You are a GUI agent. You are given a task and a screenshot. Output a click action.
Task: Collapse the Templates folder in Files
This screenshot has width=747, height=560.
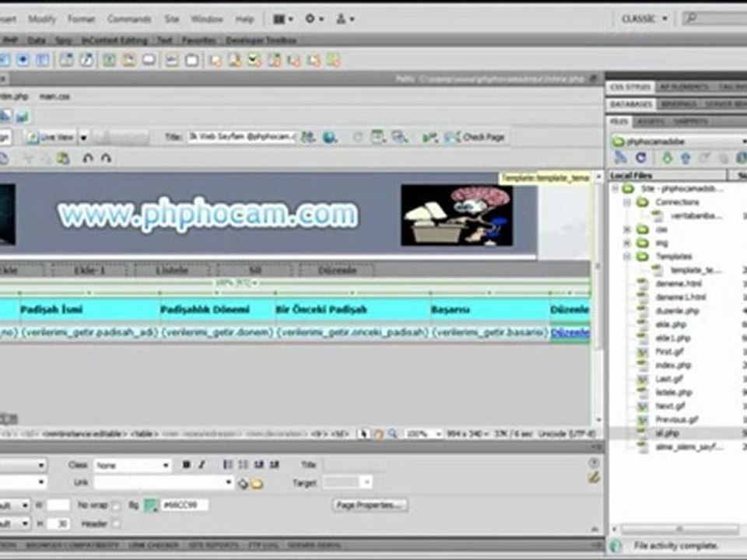pos(627,257)
